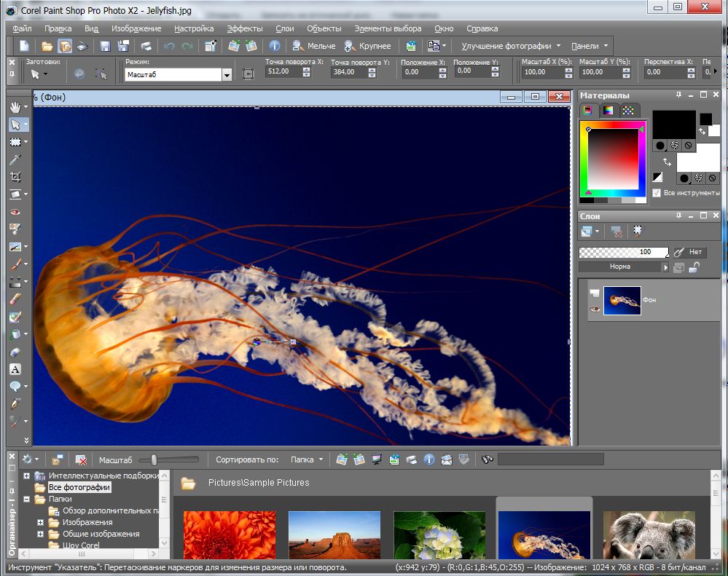Open the Режим dropdown showing Масштаб
Viewport: 728px width, 576px height.
[227, 74]
